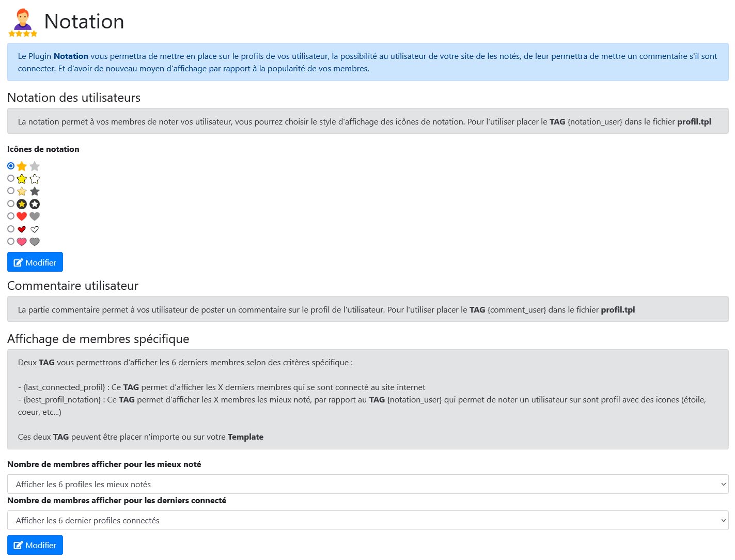Click the filled orange star icon
The image size is (735, 560).
coord(22,166)
